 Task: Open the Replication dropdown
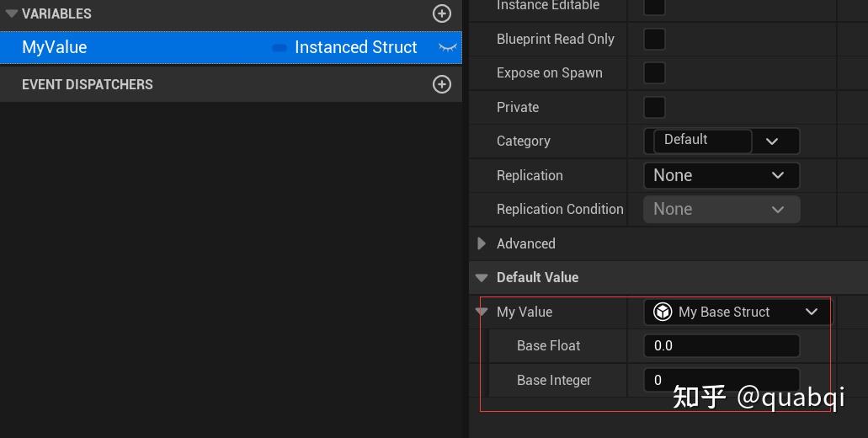721,175
